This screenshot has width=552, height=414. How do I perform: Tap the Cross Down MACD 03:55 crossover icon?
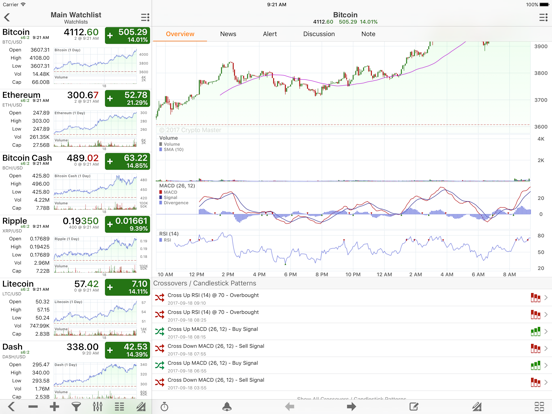(x=159, y=382)
